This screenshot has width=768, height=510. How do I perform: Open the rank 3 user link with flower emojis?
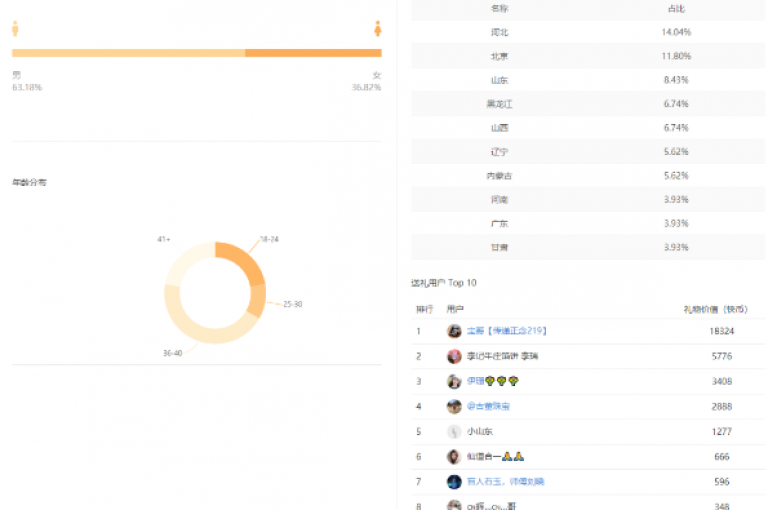click(x=492, y=381)
